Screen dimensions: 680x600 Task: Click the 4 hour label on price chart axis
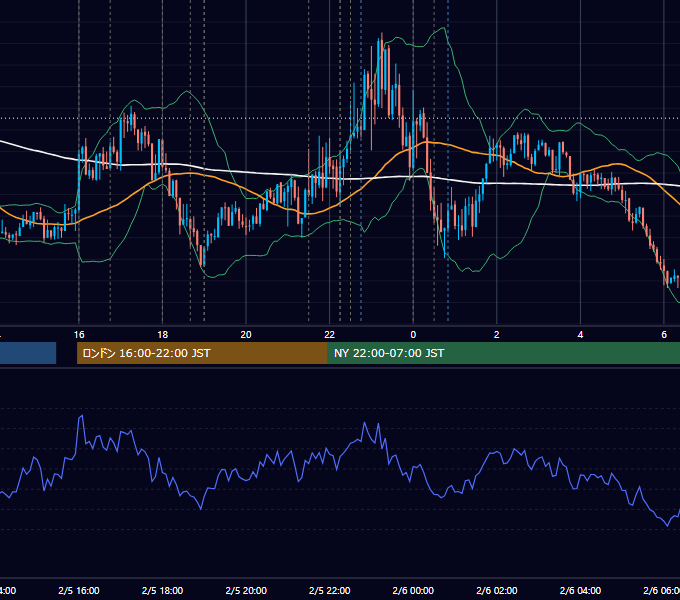coord(580,335)
